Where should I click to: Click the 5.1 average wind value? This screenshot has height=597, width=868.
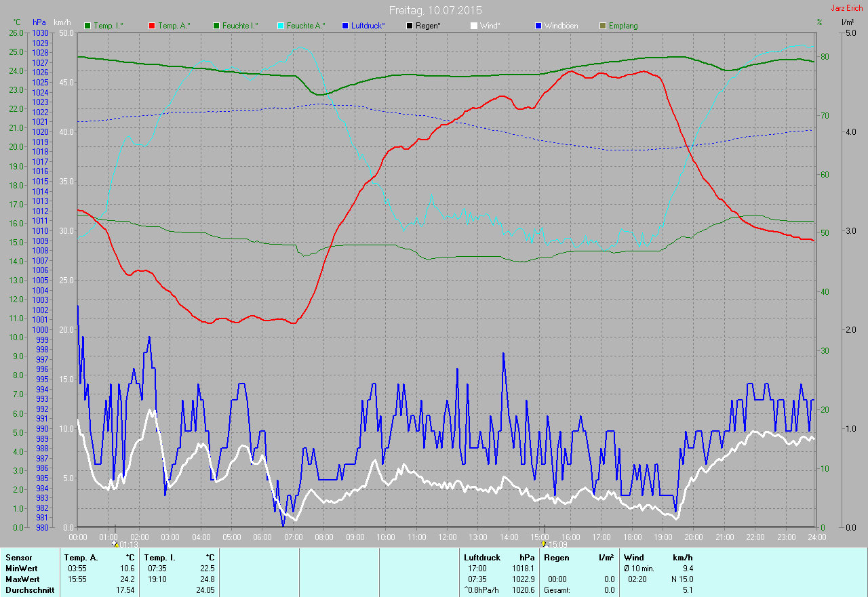pyautogui.click(x=688, y=590)
